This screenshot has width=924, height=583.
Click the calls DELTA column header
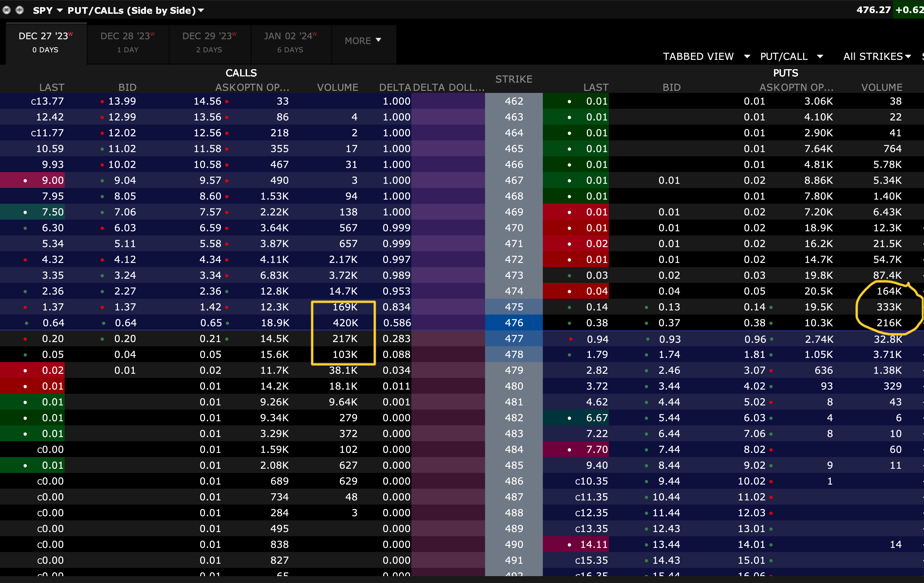coord(395,87)
